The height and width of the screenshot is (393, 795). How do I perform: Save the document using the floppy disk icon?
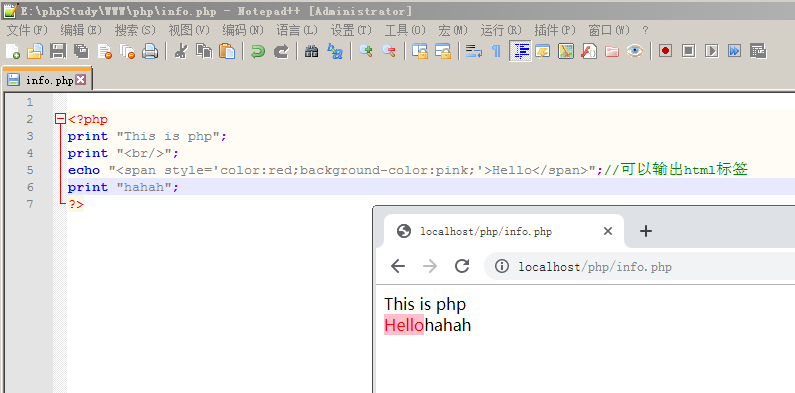[x=58, y=51]
